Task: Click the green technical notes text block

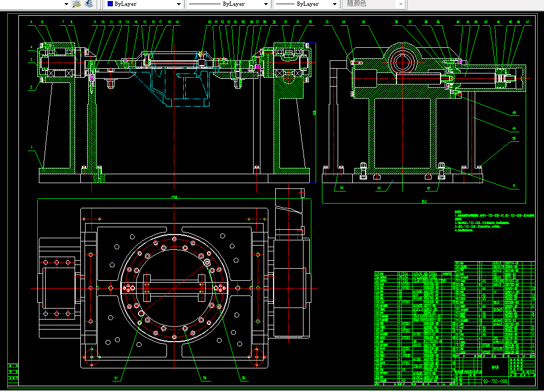Action: (495, 221)
